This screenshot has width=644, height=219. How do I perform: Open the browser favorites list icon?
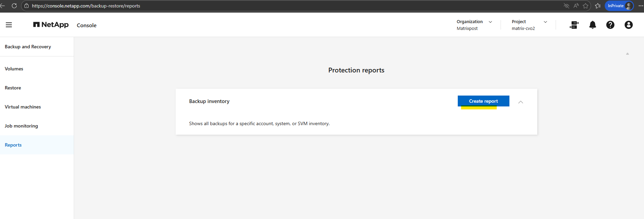pyautogui.click(x=598, y=6)
